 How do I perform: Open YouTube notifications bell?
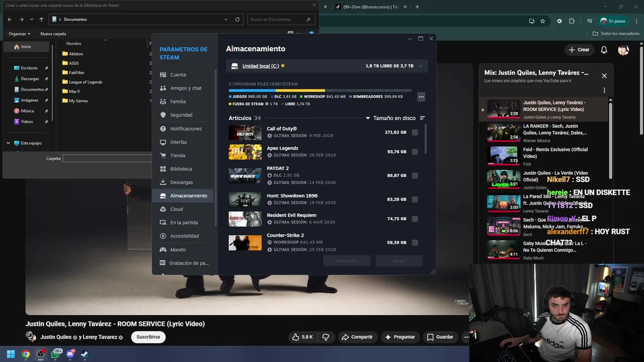coord(604,50)
